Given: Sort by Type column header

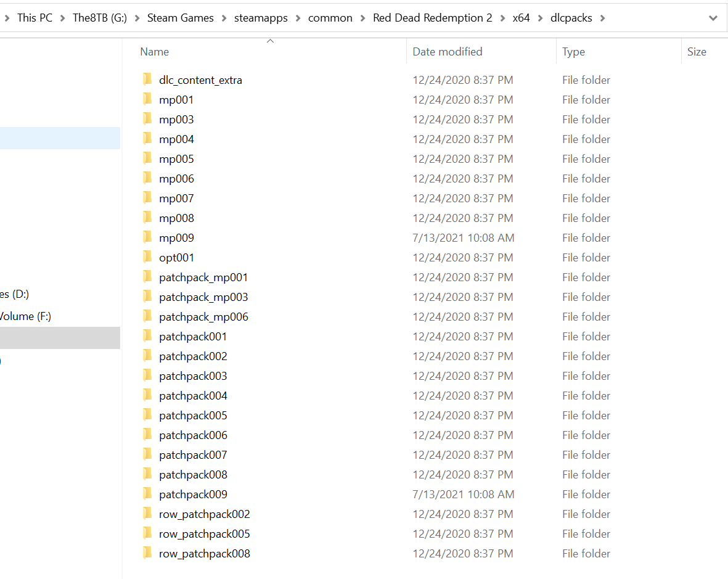Looking at the screenshot, I should (x=573, y=52).
